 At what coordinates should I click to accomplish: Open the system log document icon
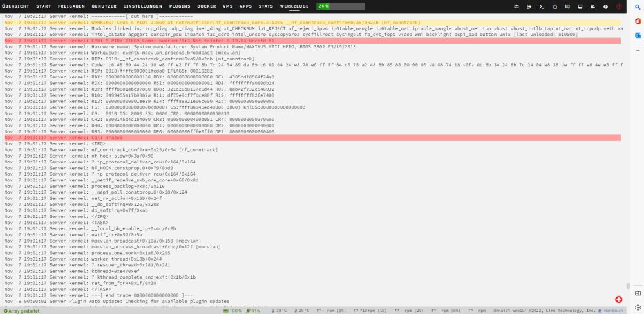(x=592, y=6)
